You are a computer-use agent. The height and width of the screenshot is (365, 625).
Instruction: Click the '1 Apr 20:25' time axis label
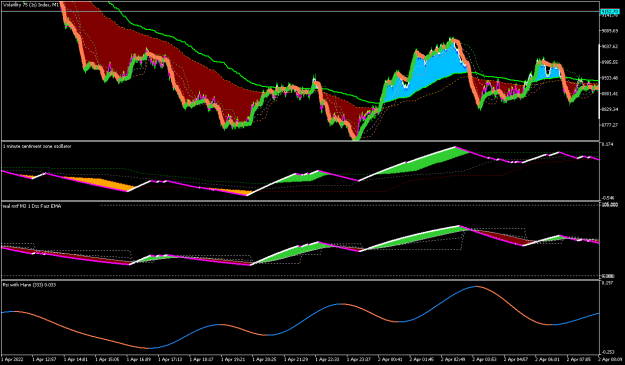point(265,359)
